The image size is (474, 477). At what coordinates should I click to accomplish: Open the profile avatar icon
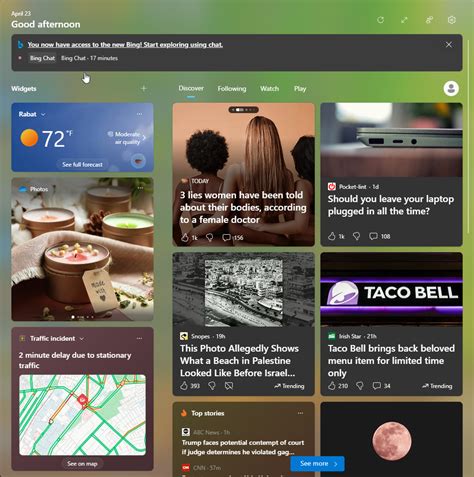coord(451,89)
